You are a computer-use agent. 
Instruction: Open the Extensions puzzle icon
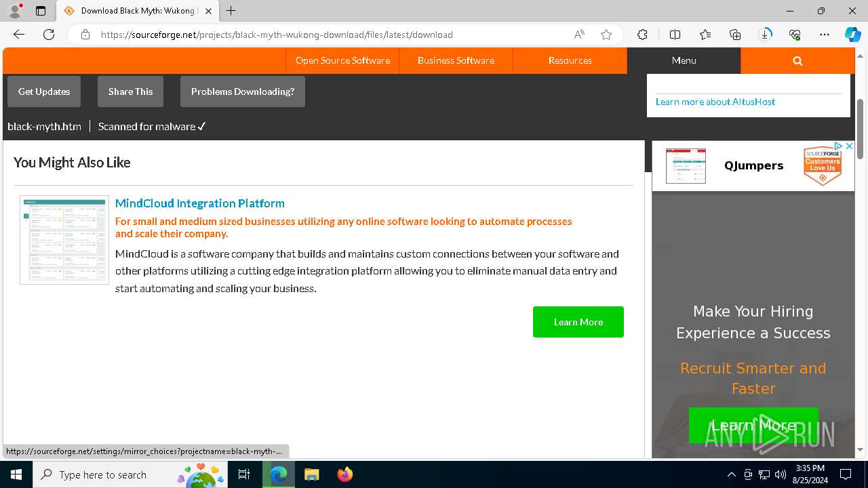(642, 35)
